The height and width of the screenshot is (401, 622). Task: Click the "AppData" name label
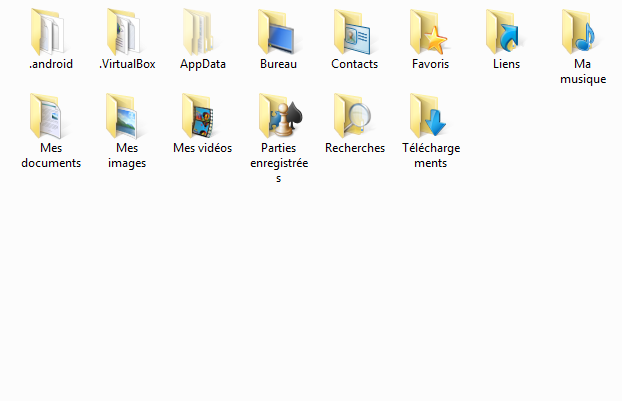click(x=203, y=64)
